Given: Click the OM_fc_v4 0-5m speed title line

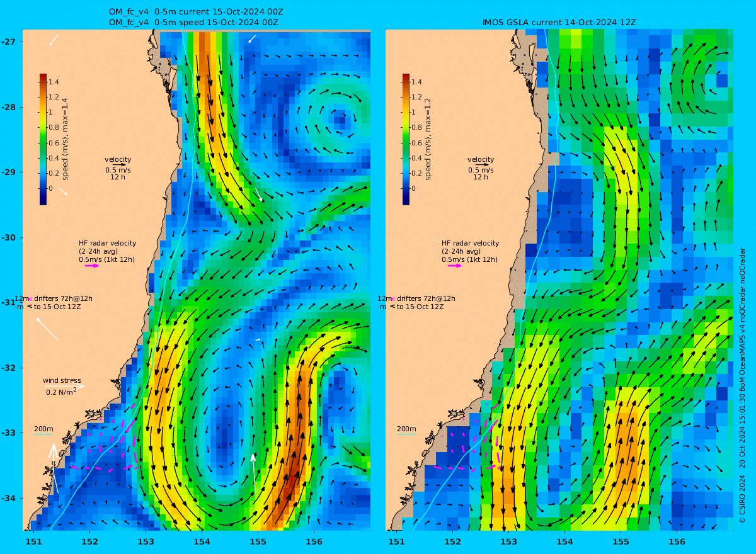Looking at the screenshot, I should click(x=193, y=22).
